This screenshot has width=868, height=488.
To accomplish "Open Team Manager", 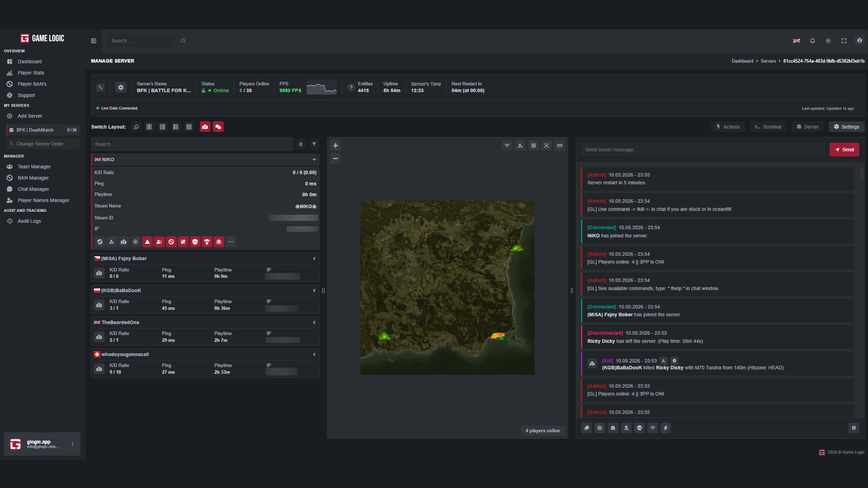I will tap(34, 167).
